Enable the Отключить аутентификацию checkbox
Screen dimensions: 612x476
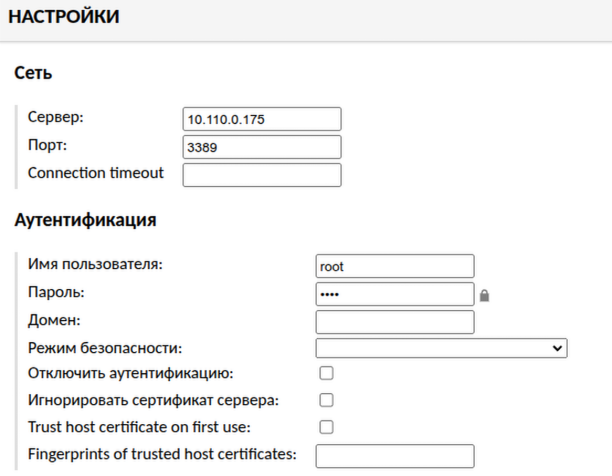point(325,374)
